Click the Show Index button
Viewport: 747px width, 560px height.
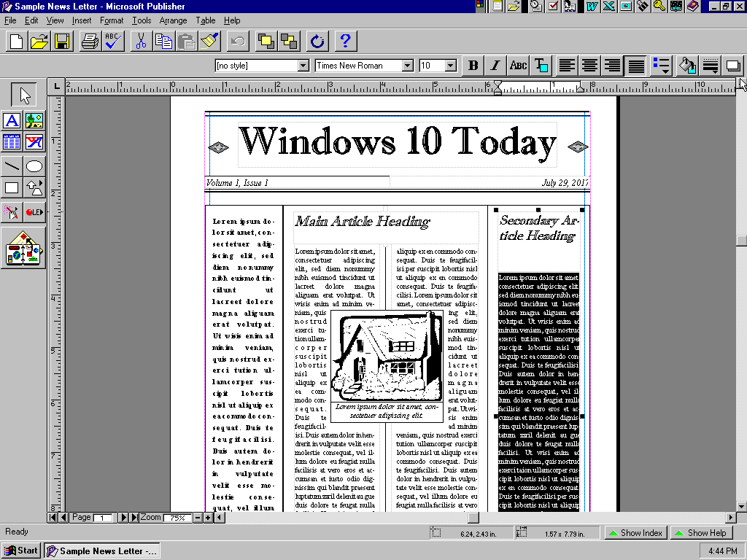(x=635, y=533)
